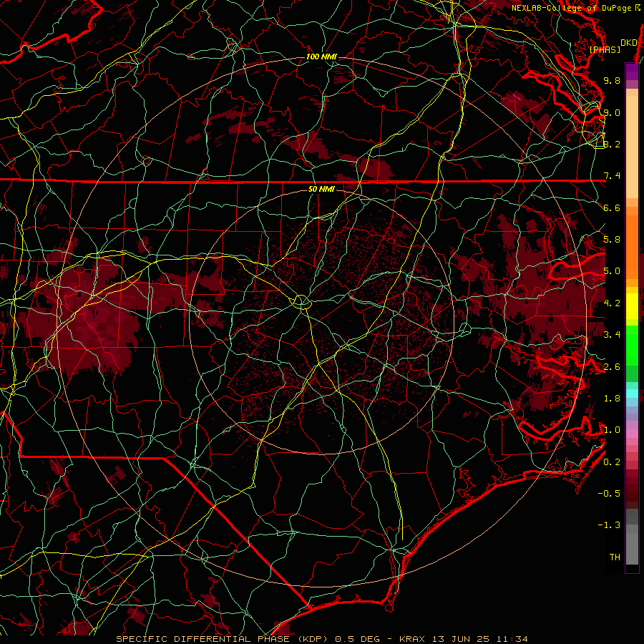The width and height of the screenshot is (644, 644).
Task: Pick the purple segment atop the color bar
Action: [632, 72]
